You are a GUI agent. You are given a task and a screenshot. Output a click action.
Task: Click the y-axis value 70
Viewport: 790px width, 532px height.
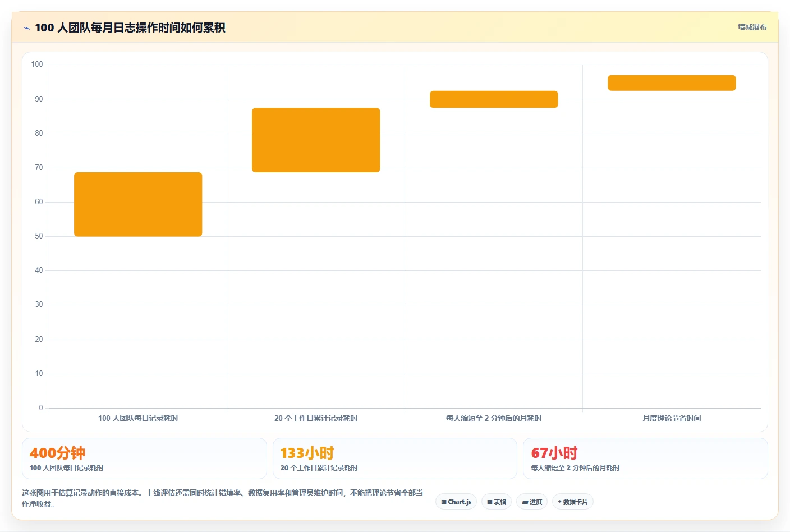[39, 167]
